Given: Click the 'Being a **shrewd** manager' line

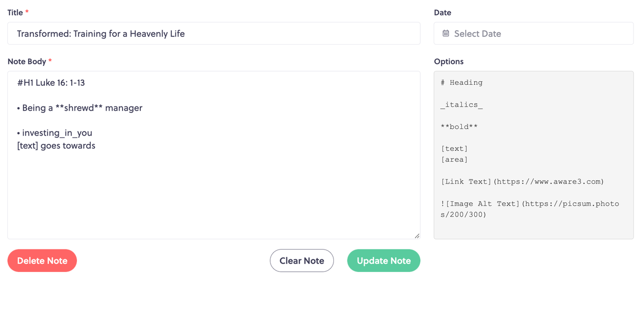Looking at the screenshot, I should pyautogui.click(x=79, y=108).
